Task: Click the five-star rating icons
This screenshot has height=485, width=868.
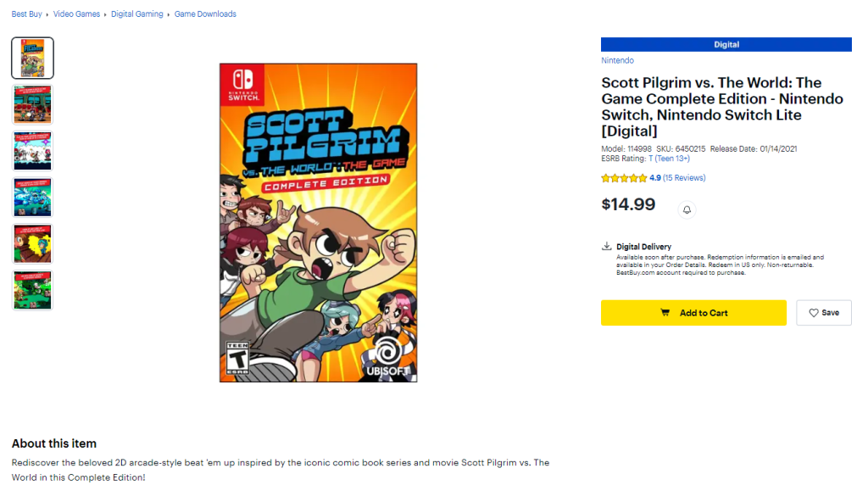Action: coord(624,178)
